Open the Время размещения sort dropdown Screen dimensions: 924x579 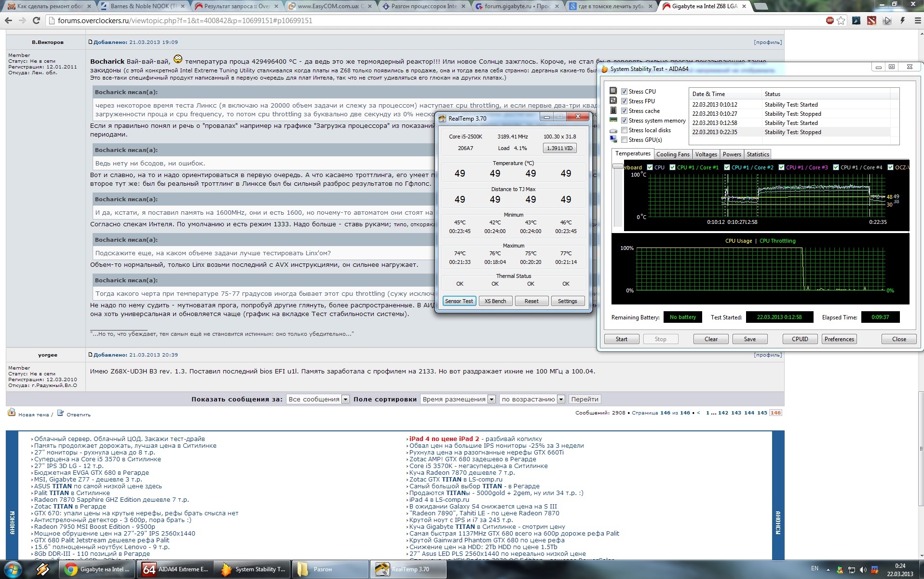click(458, 399)
